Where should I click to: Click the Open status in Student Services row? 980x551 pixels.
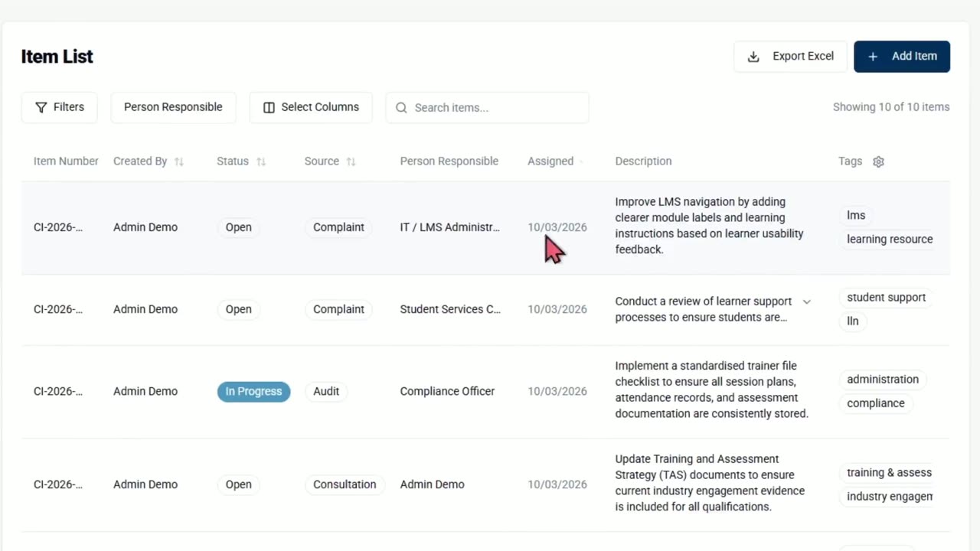[x=238, y=309]
